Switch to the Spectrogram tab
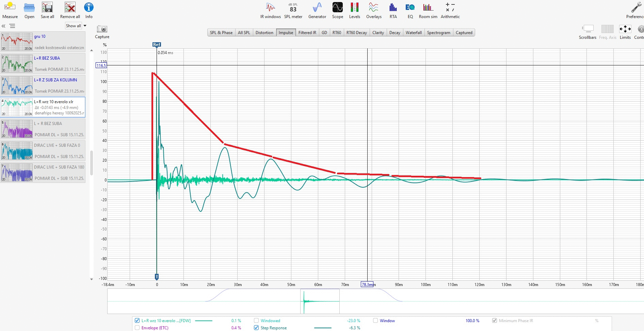644x331 pixels. pyautogui.click(x=438, y=33)
